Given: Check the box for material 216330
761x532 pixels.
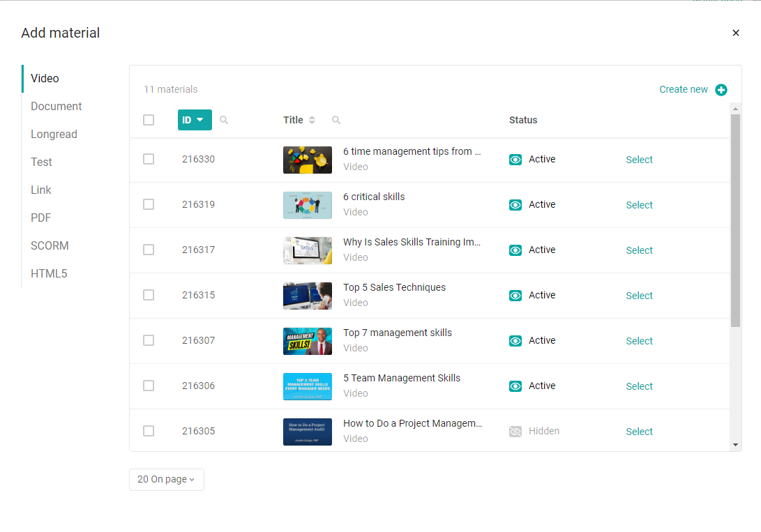Looking at the screenshot, I should coord(149,159).
